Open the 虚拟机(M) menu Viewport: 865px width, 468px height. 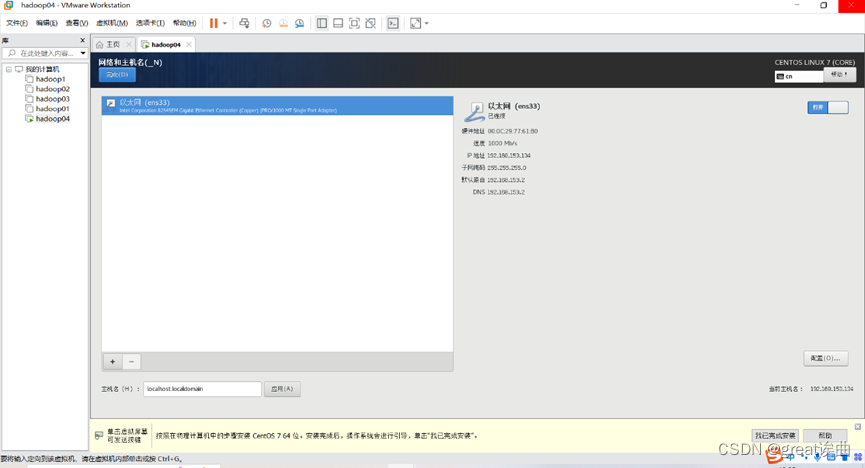(x=112, y=23)
